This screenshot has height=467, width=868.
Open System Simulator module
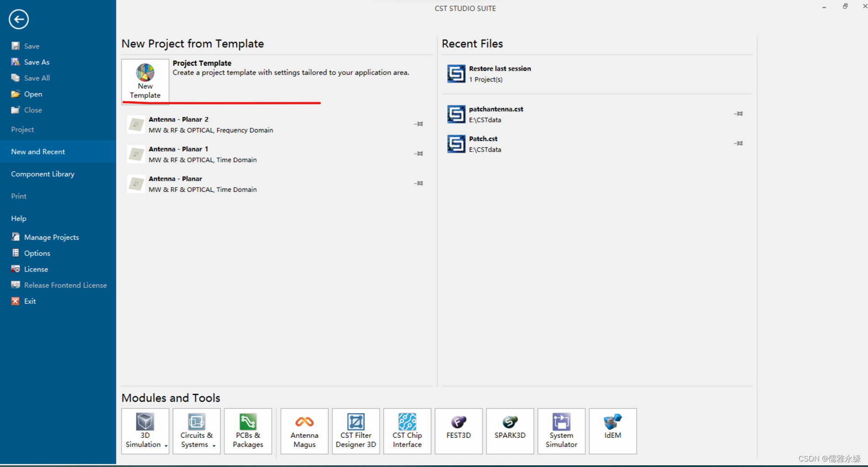click(x=561, y=431)
